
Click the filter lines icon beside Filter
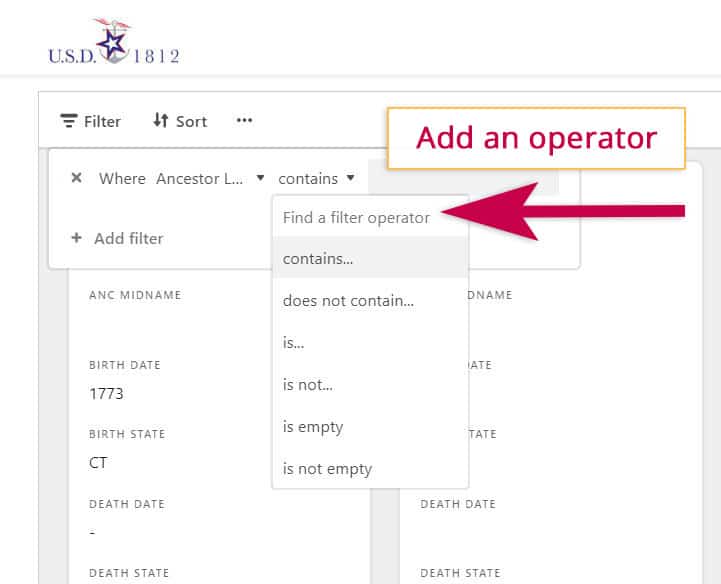coord(69,120)
